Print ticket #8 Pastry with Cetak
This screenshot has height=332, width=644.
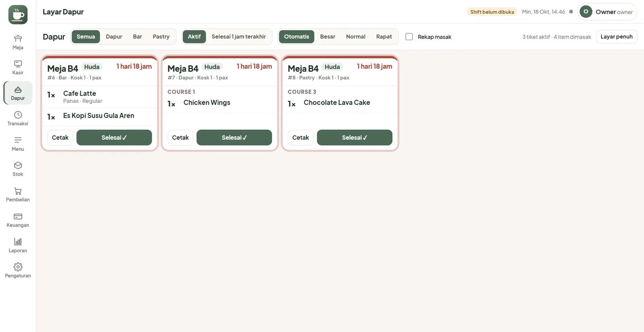tap(301, 137)
